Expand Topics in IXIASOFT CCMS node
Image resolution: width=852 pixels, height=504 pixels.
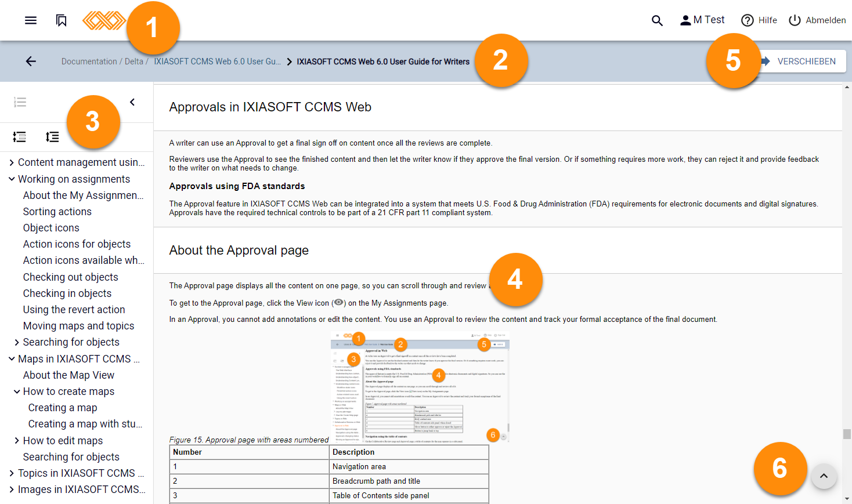click(x=12, y=473)
